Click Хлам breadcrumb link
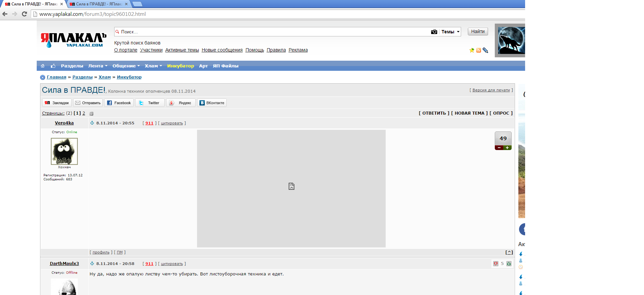The image size is (644, 295). (105, 77)
